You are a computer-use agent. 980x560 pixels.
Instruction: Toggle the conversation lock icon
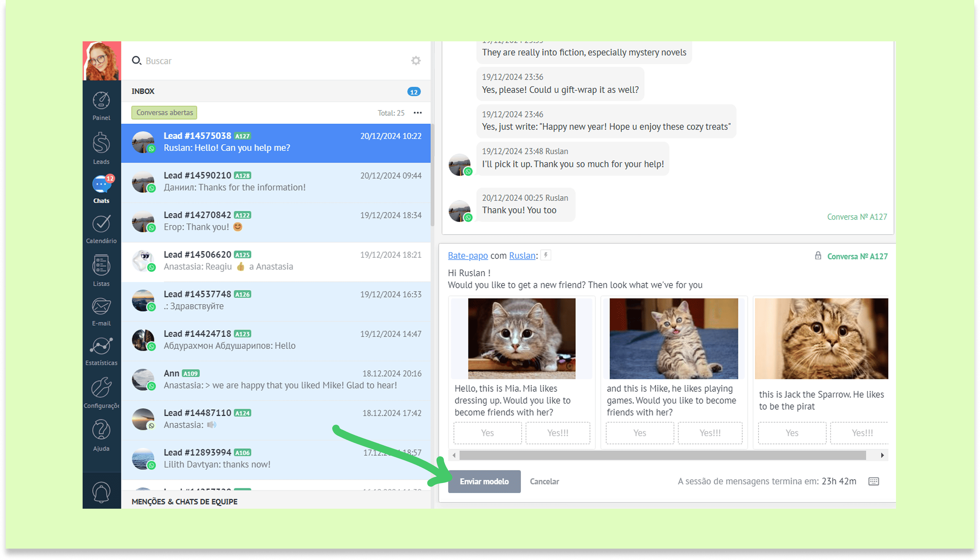(818, 256)
